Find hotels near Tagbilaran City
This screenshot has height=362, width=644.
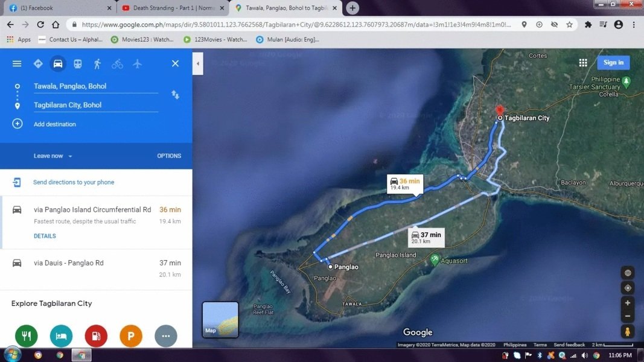point(61,336)
